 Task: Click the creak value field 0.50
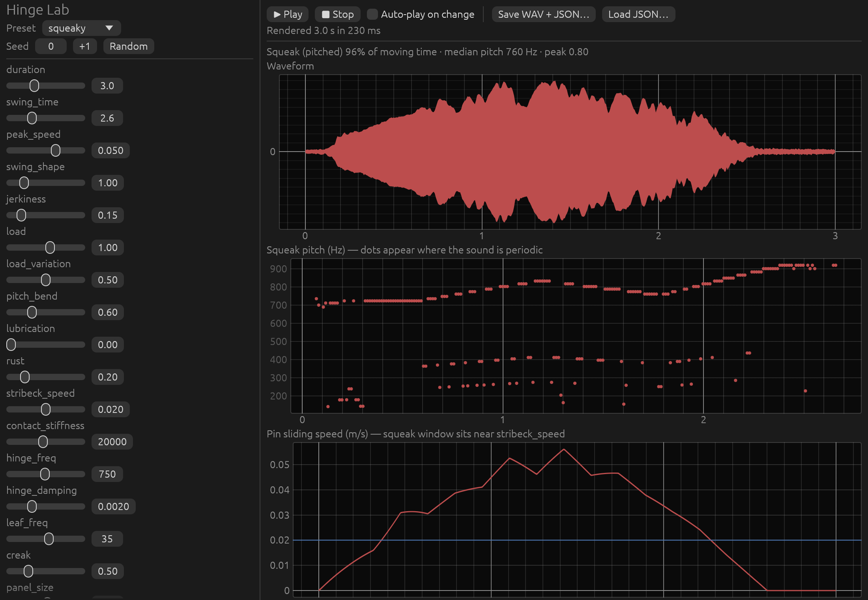(108, 571)
